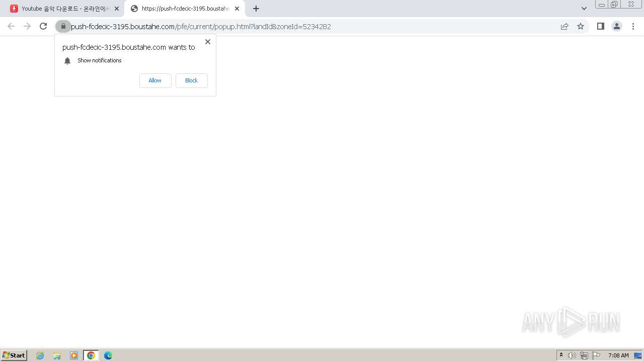Go back with the browser back arrow
The height and width of the screenshot is (362, 644).
(x=11, y=26)
